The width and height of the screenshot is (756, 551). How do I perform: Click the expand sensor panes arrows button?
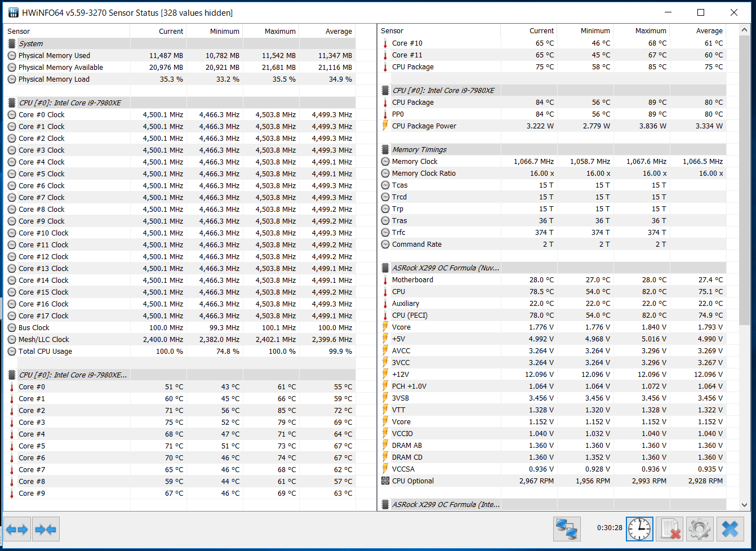(17, 530)
